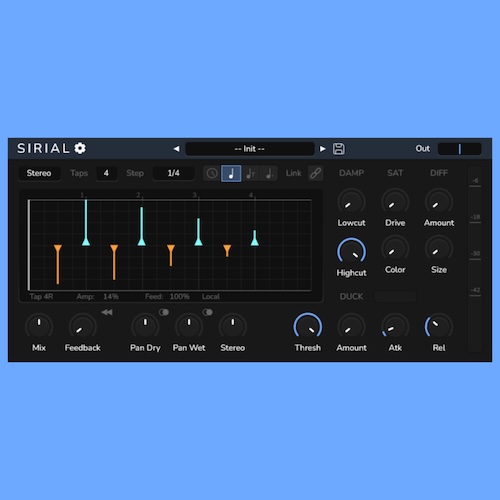The width and height of the screenshot is (500, 500).
Task: Select the triplet note mode icon
Action: point(250,173)
